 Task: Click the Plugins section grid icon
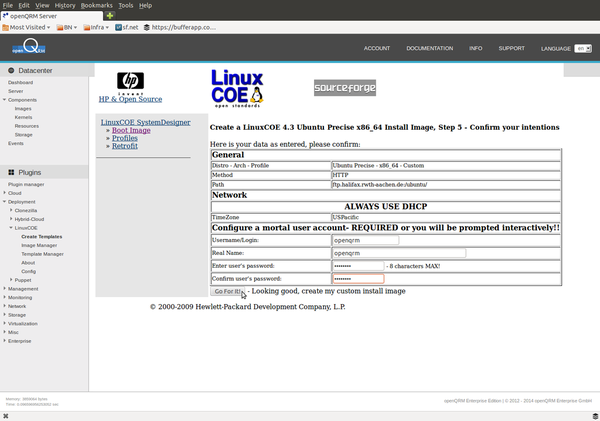11,173
